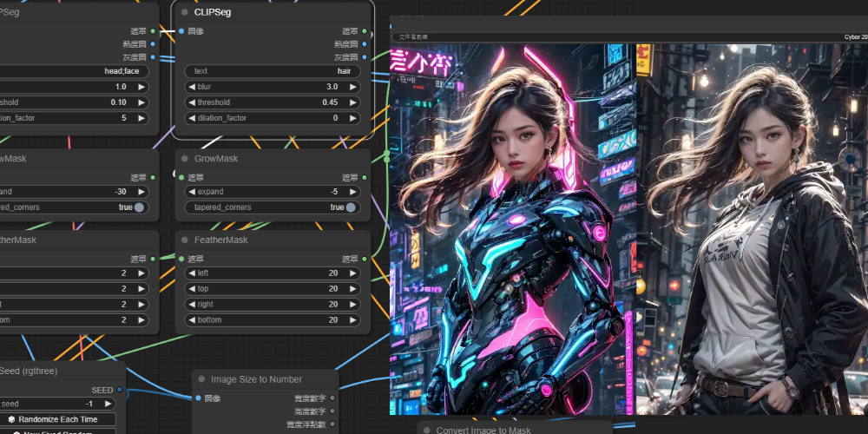This screenshot has width=868, height=434.
Task: Edit the text field containing hair
Action: coord(273,71)
